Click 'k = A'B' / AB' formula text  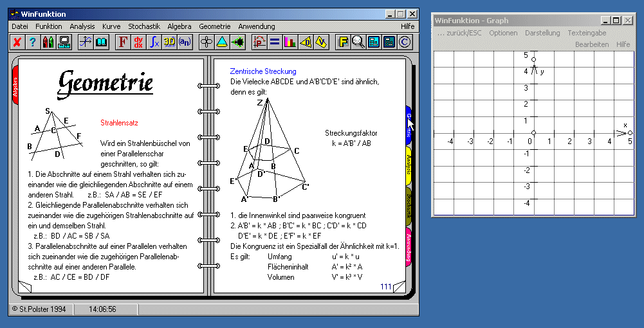pyautogui.click(x=351, y=143)
